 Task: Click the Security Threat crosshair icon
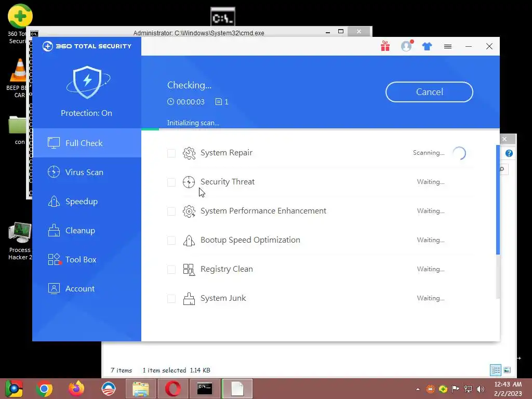[189, 182]
